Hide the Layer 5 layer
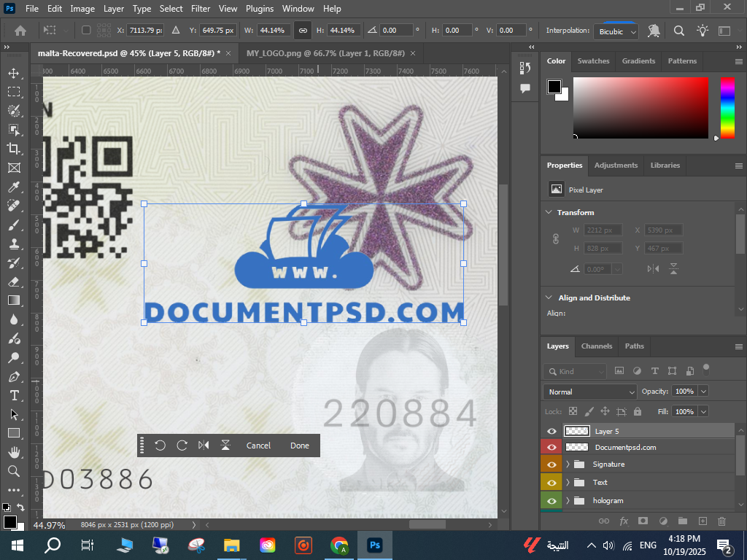747x560 pixels. (551, 431)
